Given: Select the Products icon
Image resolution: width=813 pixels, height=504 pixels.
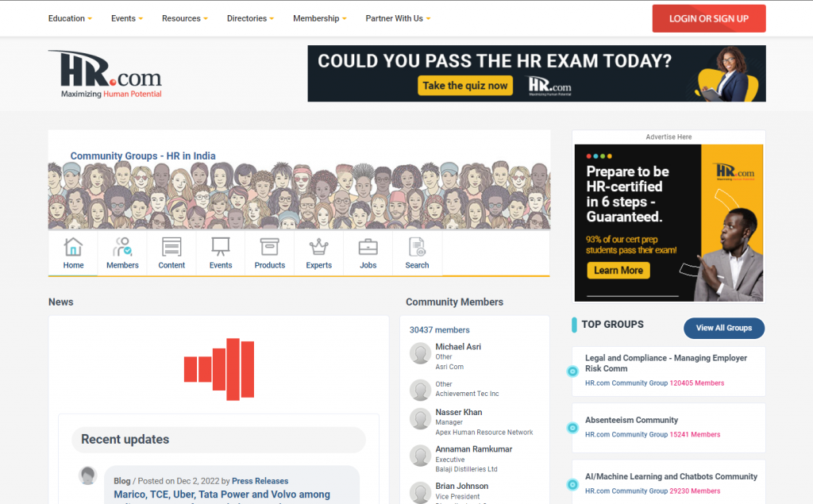Looking at the screenshot, I should [269, 248].
